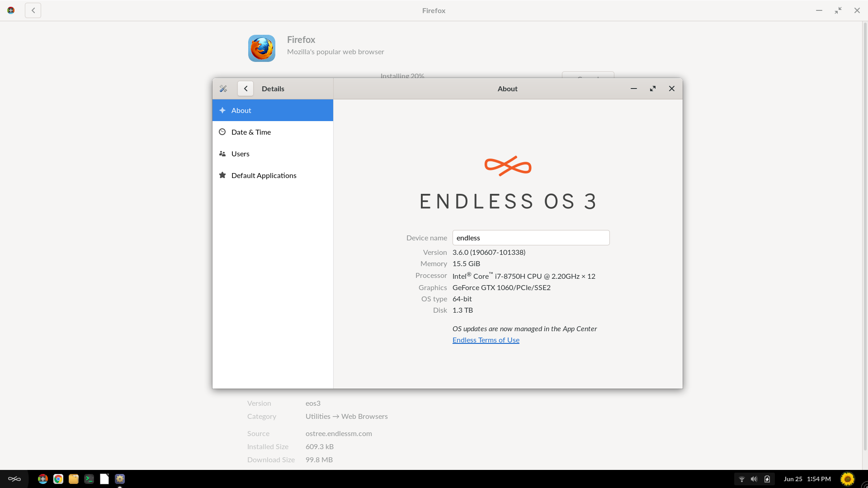Image resolution: width=868 pixels, height=488 pixels.
Task: Minimize the About settings window
Action: pos(634,89)
